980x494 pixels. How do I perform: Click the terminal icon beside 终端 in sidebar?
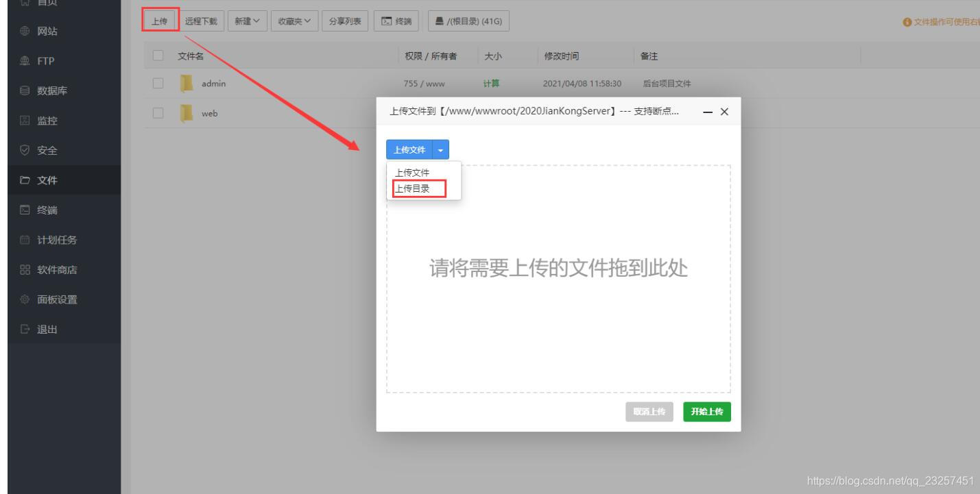coord(26,210)
